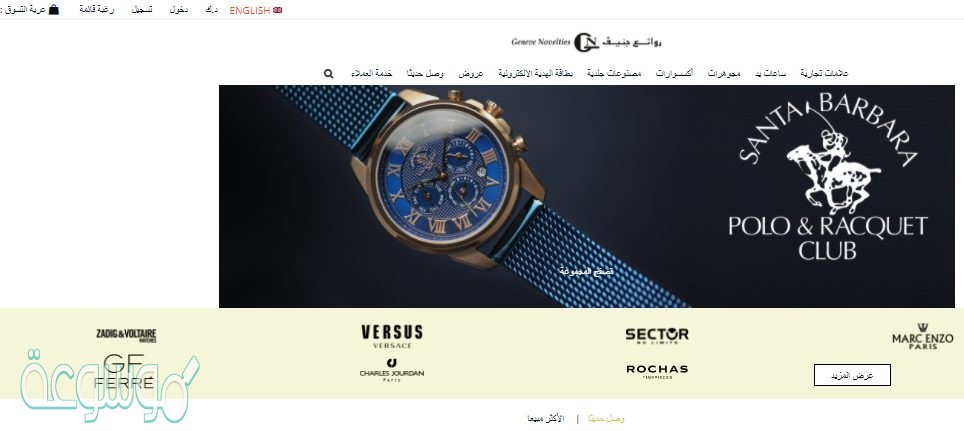Click the GF Ferre brand logo
Viewport: 964px width, 431px height.
coord(124,372)
